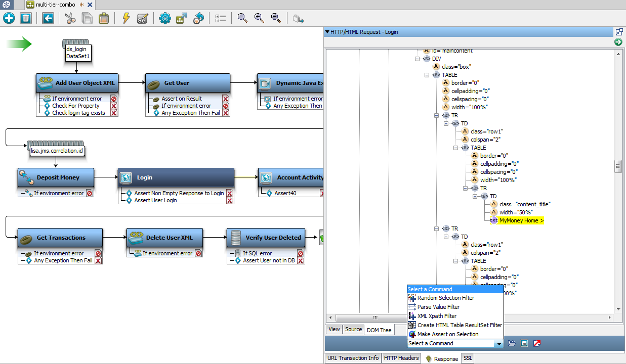Image resolution: width=626 pixels, height=364 pixels.
Task: Click the Selenium 'Se' toolbar icon
Action: (x=141, y=18)
